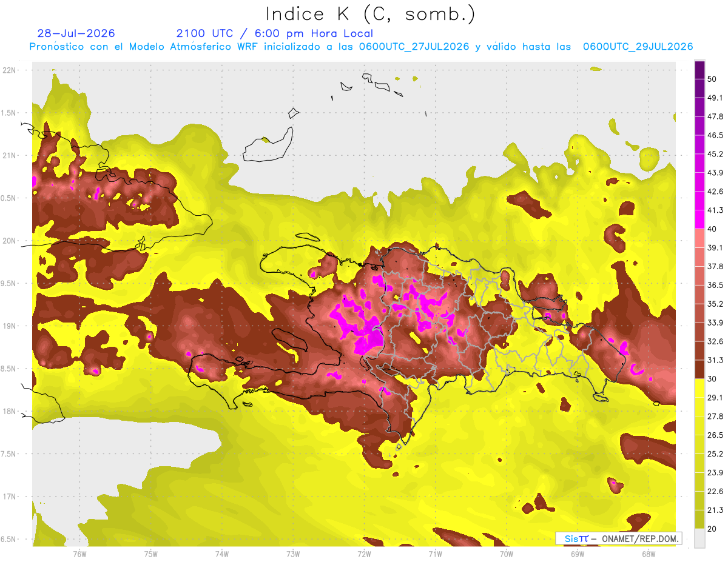Click the '17N' latitude axis label

click(10, 497)
